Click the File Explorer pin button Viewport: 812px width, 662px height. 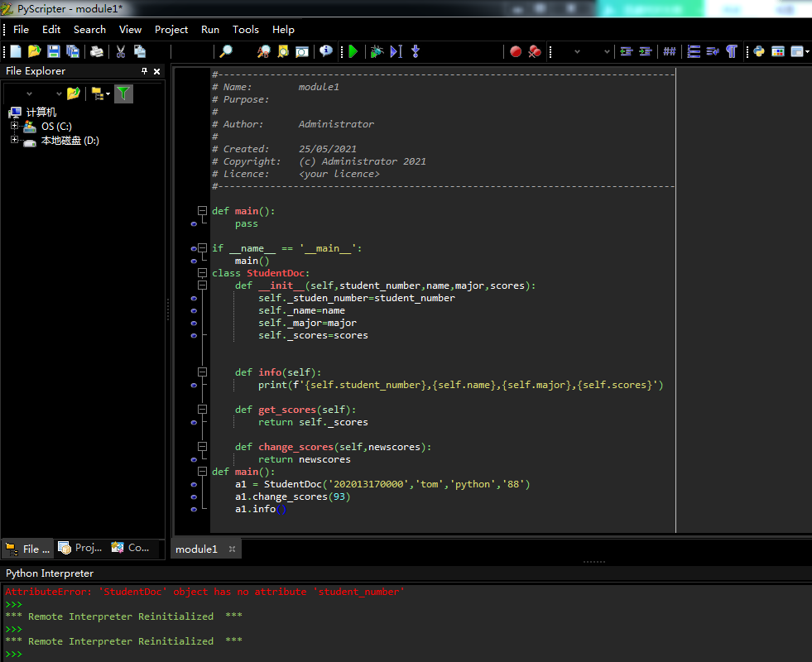144,71
